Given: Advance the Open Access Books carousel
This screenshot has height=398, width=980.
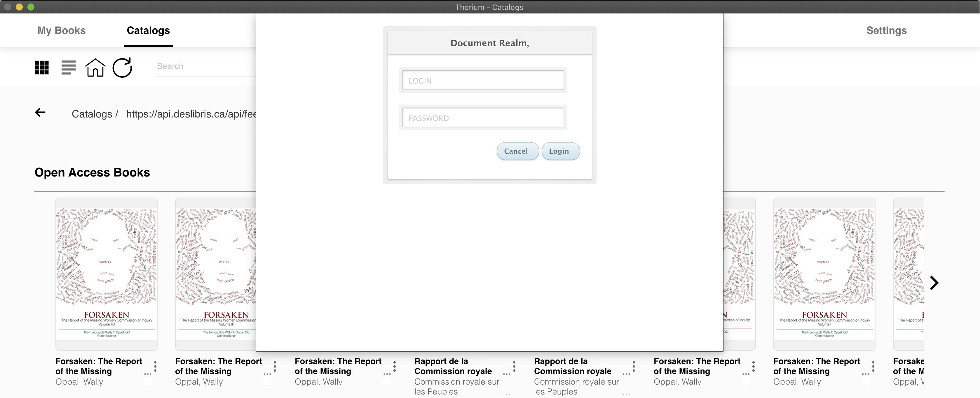Looking at the screenshot, I should pos(935,283).
